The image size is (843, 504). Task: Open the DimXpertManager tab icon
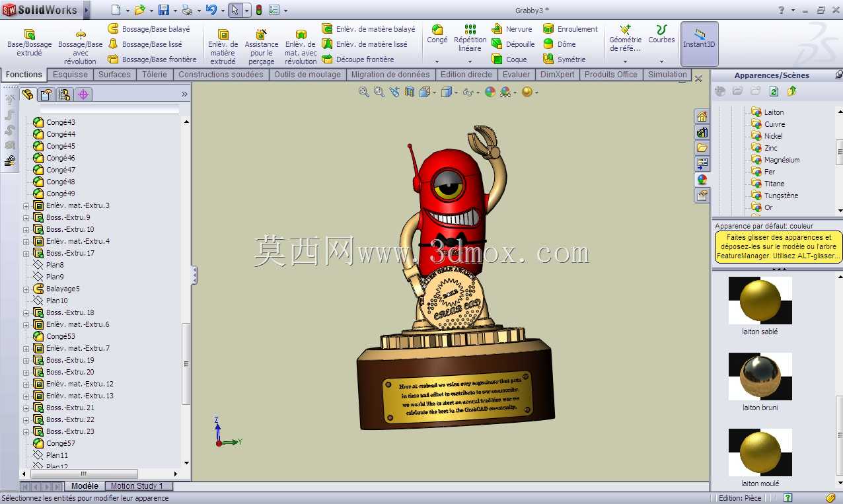coord(83,94)
